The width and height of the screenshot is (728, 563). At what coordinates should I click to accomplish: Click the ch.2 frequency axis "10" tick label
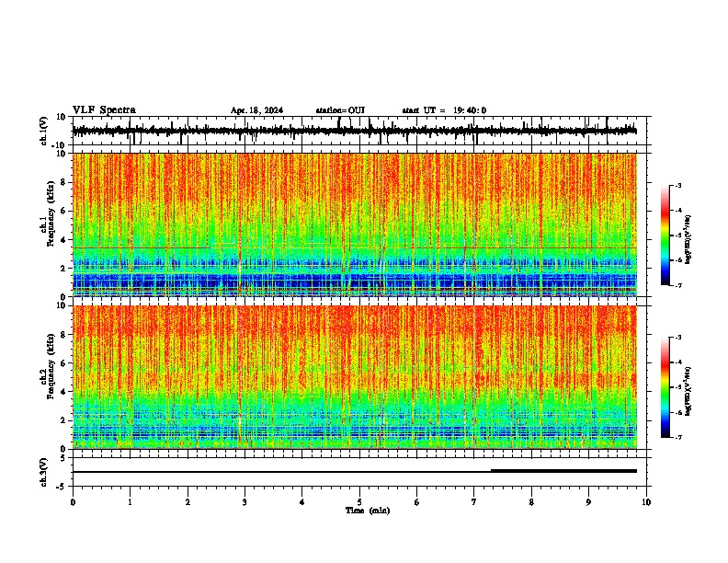point(62,305)
